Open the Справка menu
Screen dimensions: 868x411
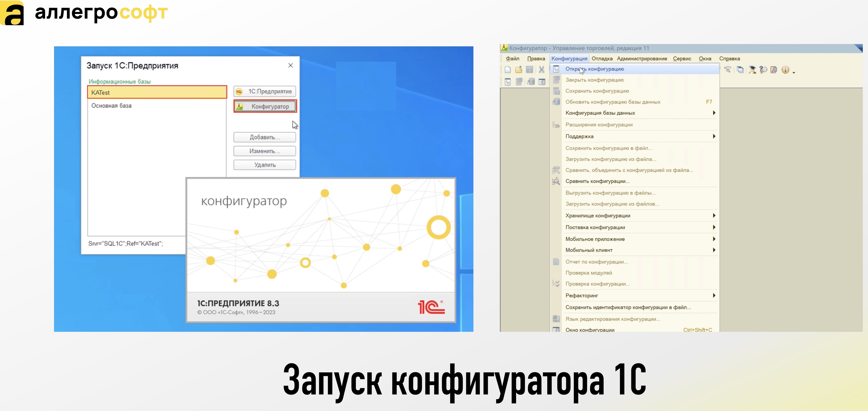730,59
